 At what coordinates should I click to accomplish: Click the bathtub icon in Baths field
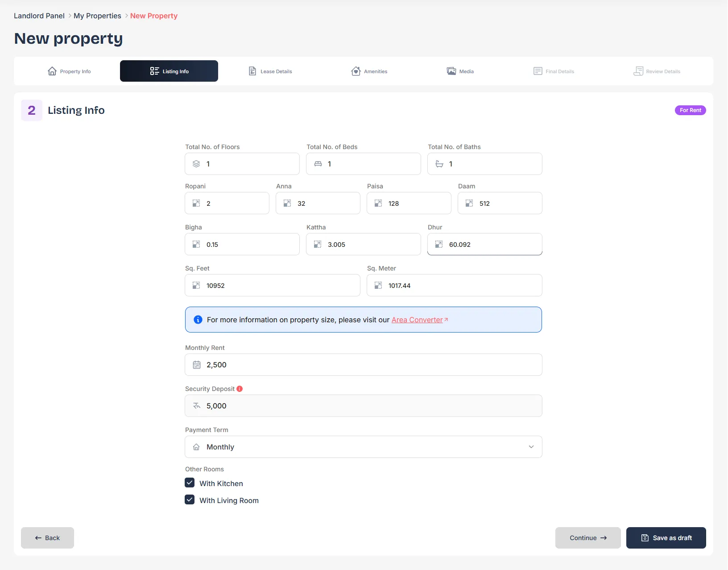click(439, 164)
